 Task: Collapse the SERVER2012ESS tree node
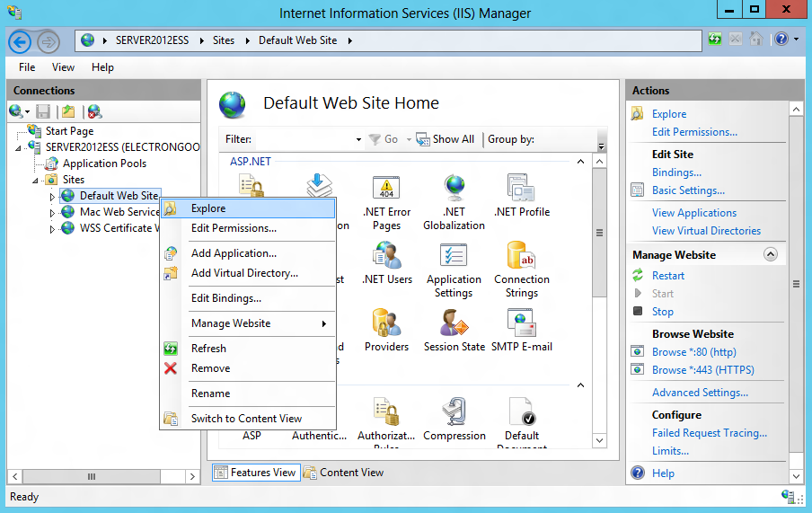pyautogui.click(x=19, y=148)
